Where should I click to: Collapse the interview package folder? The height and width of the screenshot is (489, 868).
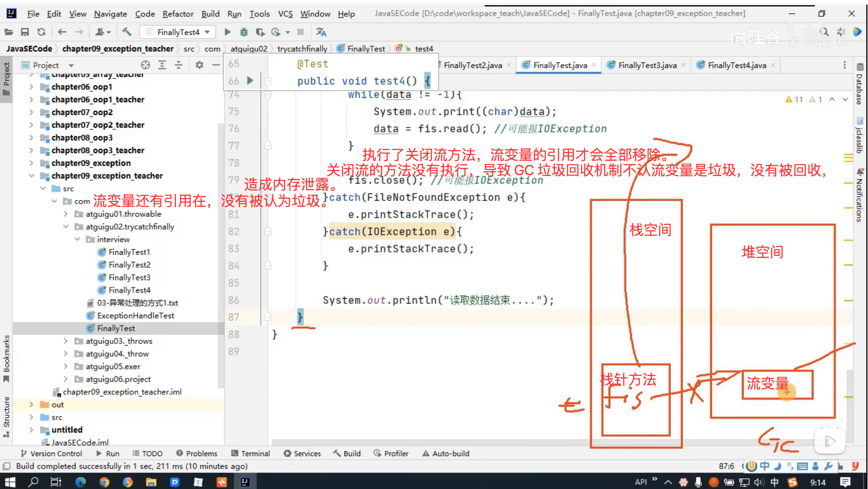coord(77,239)
